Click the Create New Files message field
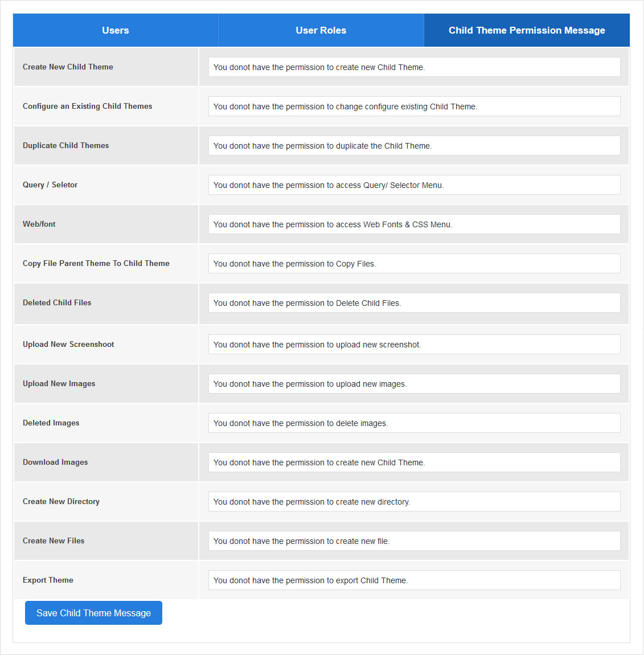The width and height of the screenshot is (644, 655). click(x=414, y=541)
